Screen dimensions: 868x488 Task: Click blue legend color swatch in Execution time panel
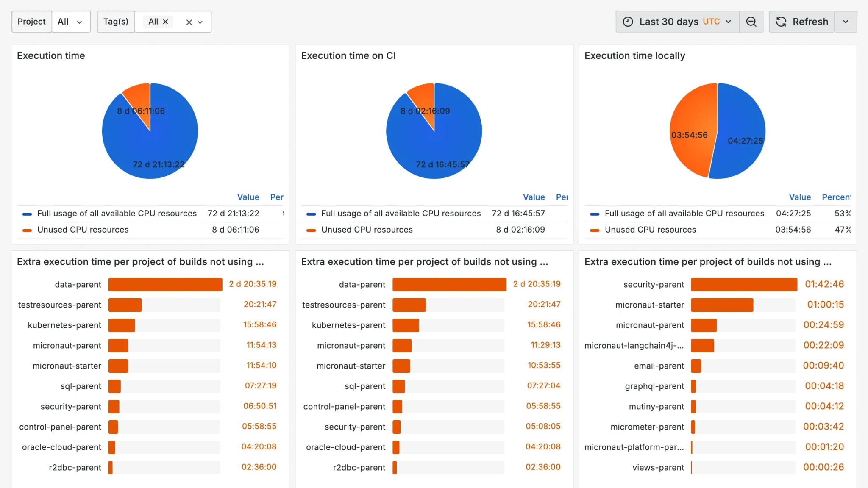pos(27,214)
